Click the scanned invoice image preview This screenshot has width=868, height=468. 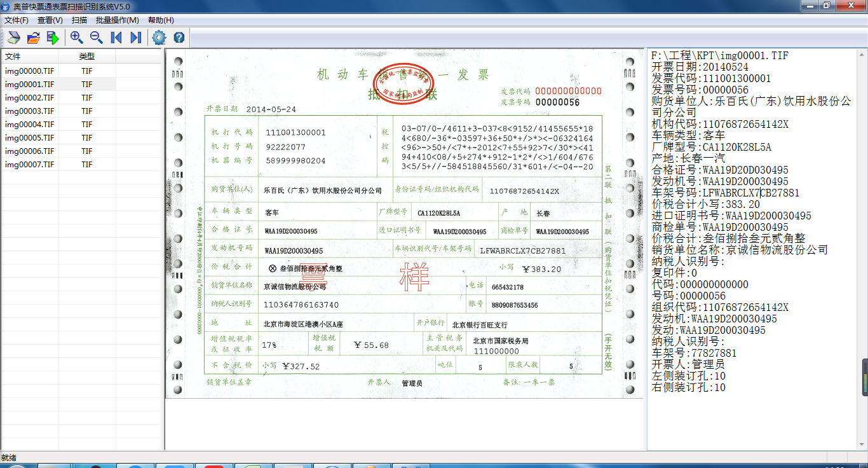(x=404, y=224)
